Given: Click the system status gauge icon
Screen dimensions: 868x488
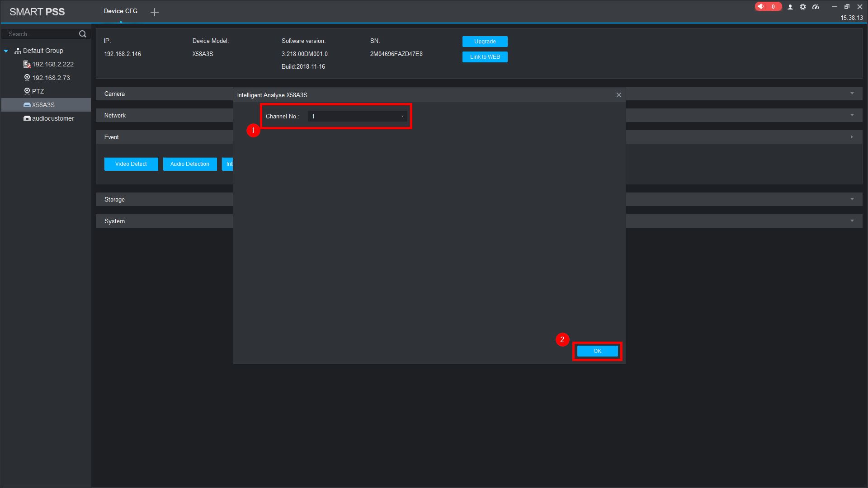Looking at the screenshot, I should 816,7.
